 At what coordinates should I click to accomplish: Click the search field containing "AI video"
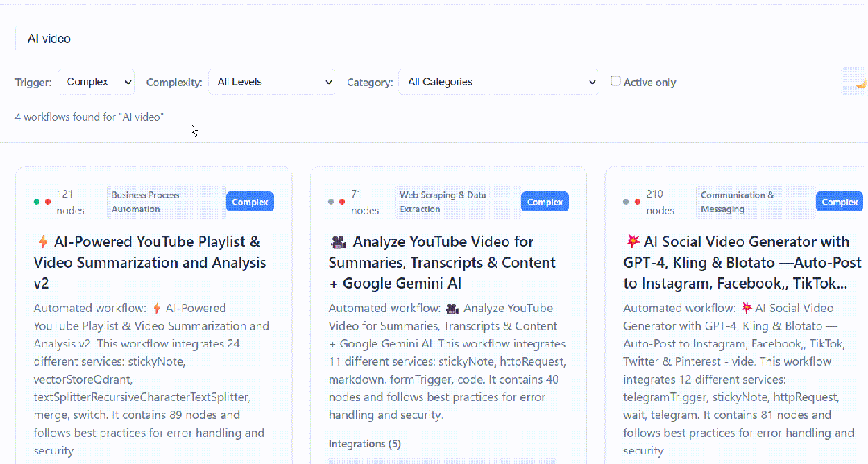[x=434, y=39]
